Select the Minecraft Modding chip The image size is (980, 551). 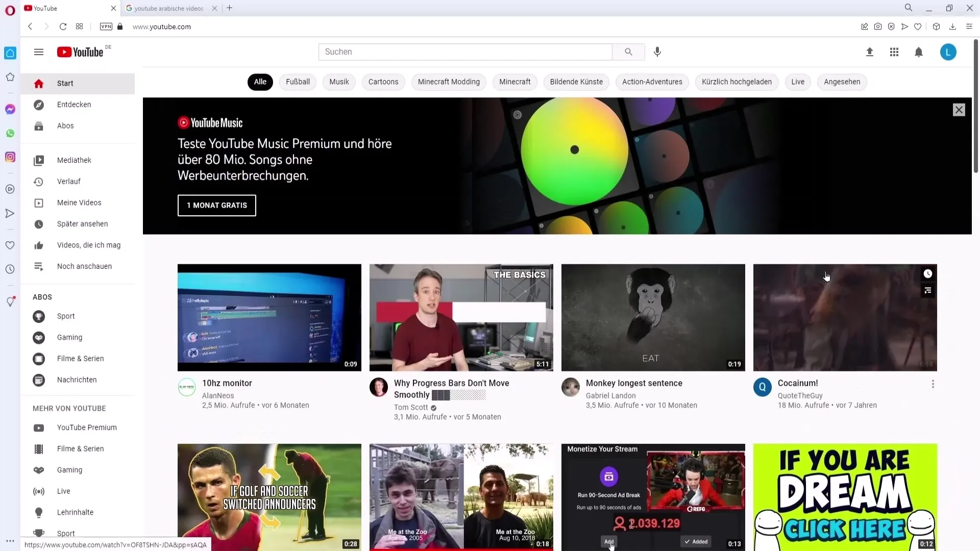click(449, 82)
